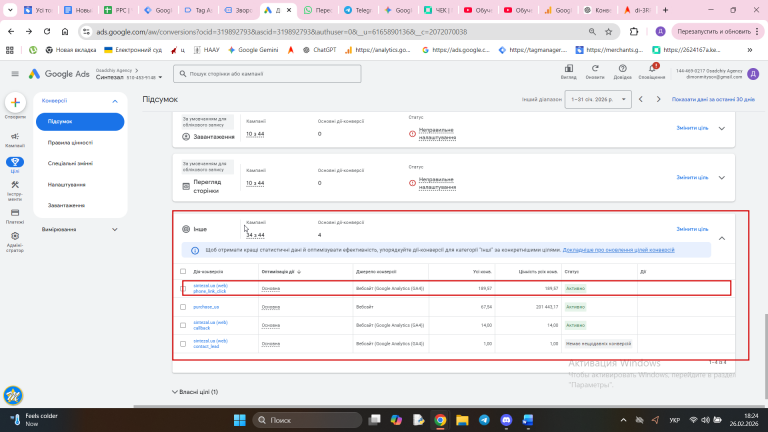The width and height of the screenshot is (768, 432).
Task: Open the contact_lead conversion action link
Action: 210,344
